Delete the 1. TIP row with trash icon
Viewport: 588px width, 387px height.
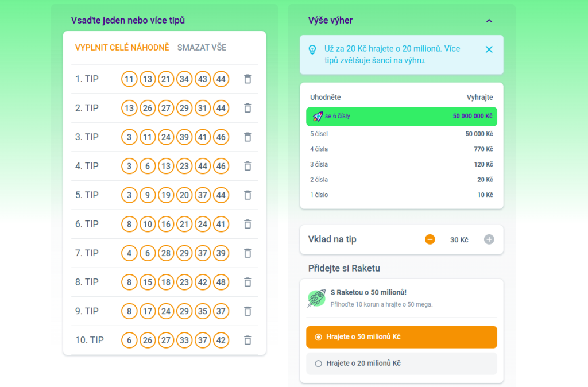click(x=247, y=79)
